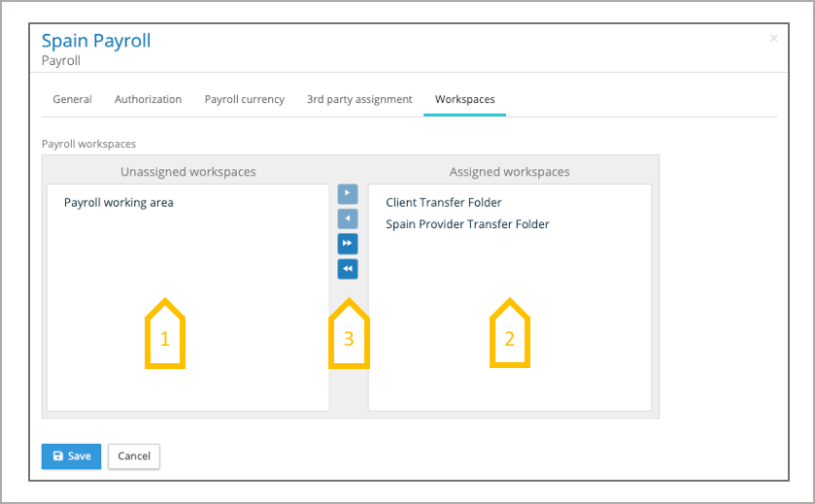815x504 pixels.
Task: Assign all workspaces with double right arrow
Action: (x=348, y=244)
